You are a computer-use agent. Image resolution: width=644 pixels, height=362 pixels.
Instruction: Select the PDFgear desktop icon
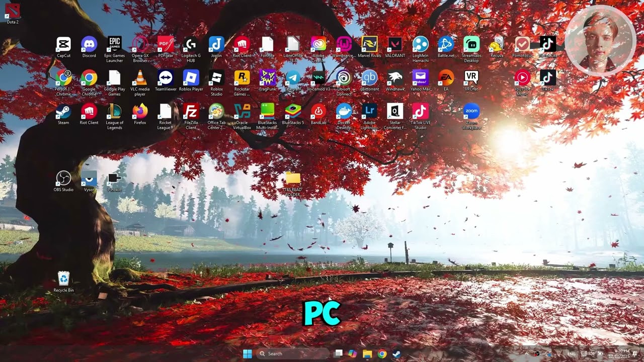[166, 47]
